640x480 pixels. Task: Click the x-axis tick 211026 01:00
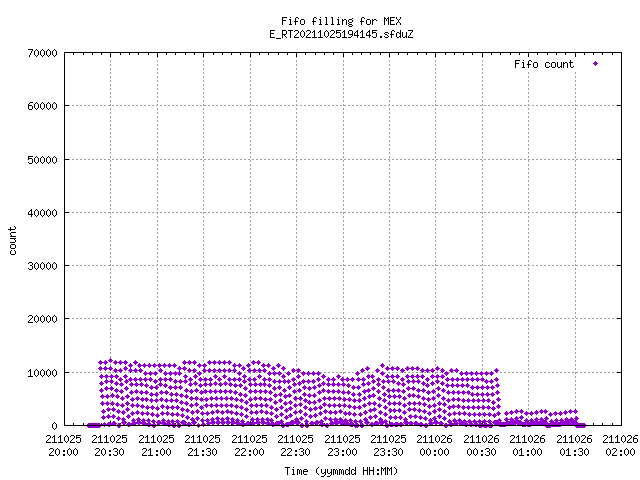(528, 446)
